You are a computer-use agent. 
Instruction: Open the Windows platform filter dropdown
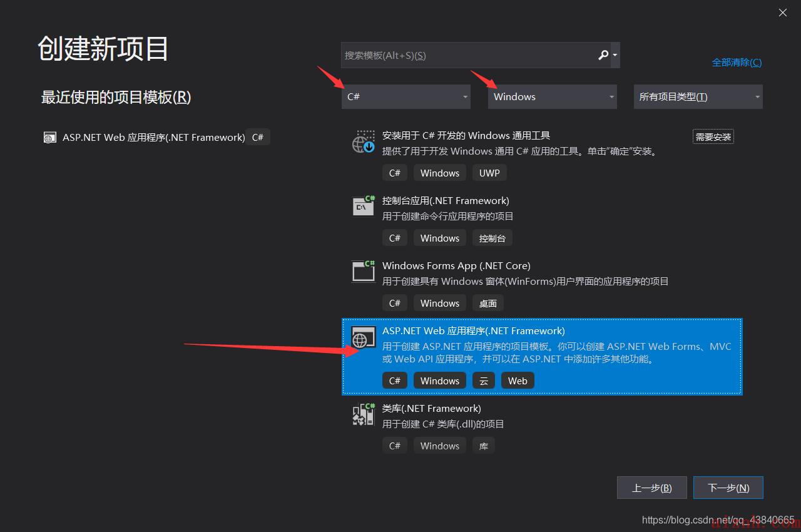[x=552, y=96]
